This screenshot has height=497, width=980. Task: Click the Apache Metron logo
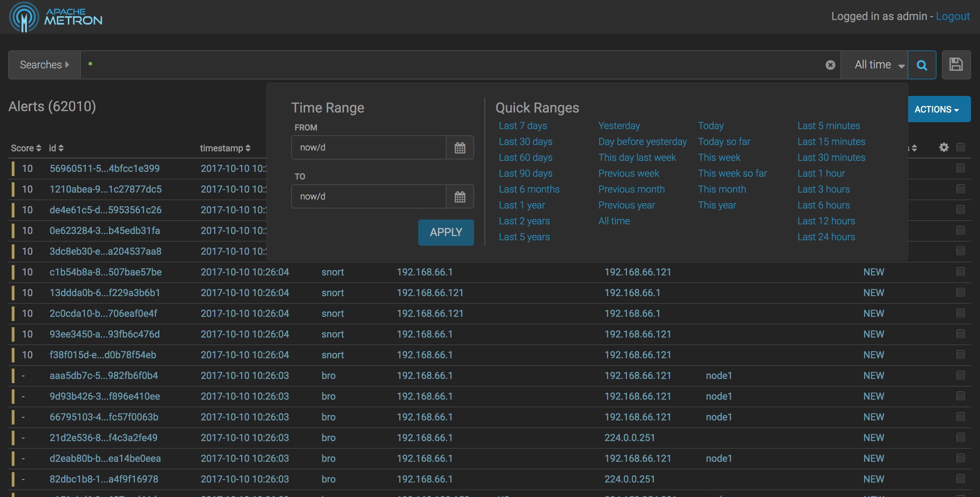coord(56,17)
